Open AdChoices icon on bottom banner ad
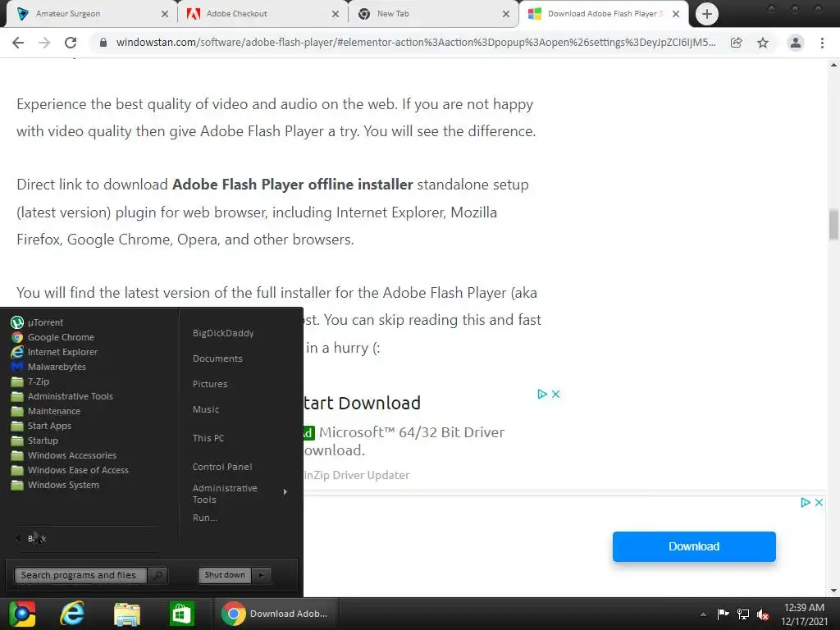 click(x=806, y=503)
